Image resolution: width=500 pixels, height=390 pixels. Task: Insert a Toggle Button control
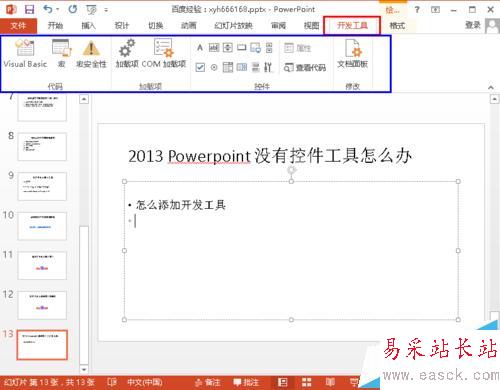[256, 67]
